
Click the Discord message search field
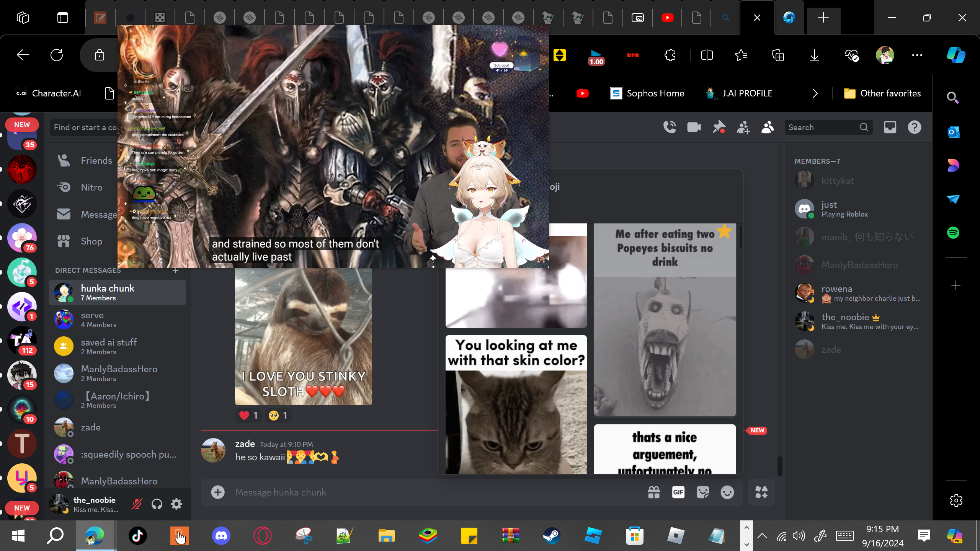(x=828, y=127)
